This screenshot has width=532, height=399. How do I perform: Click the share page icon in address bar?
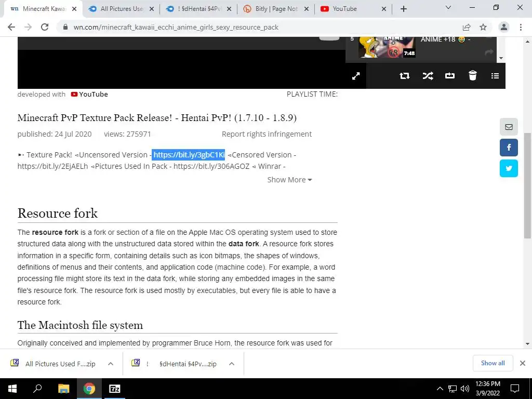pos(467,27)
